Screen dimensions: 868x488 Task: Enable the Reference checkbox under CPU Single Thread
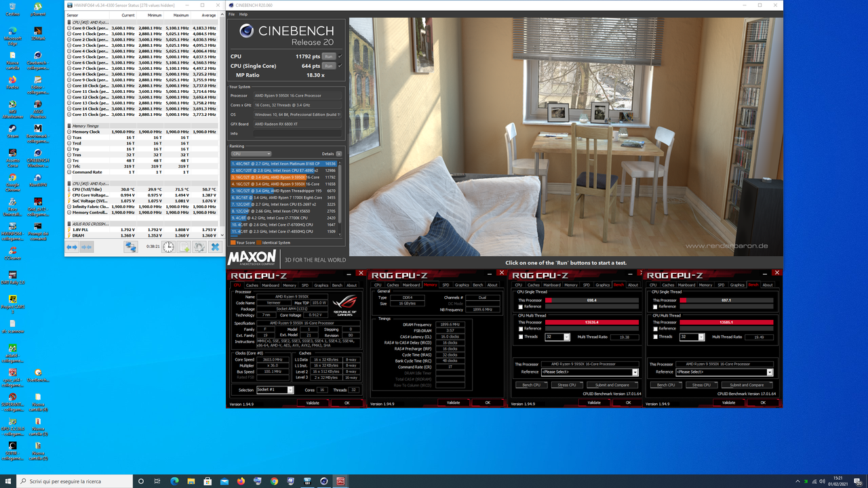point(520,306)
